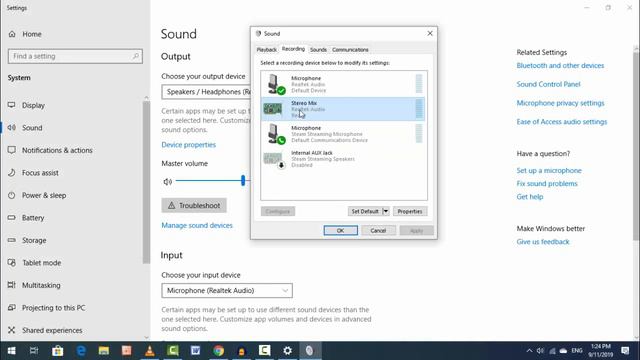Open Settings gear in taskbar

(287, 351)
